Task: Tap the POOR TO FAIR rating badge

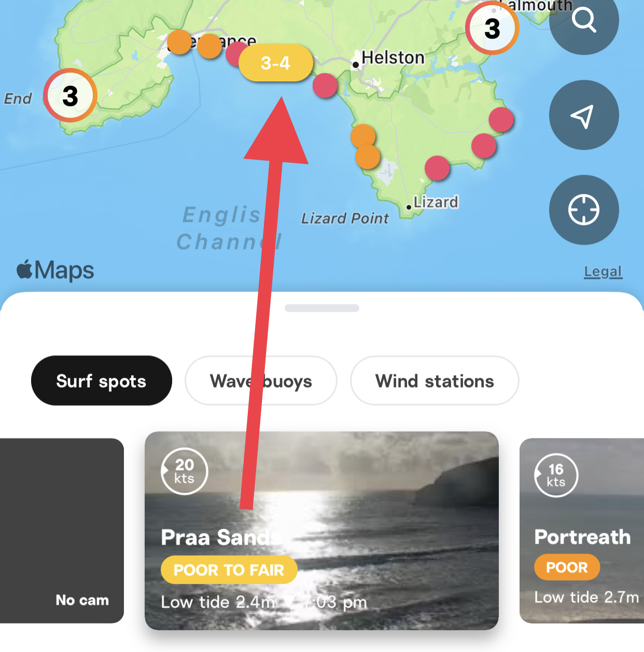Action: pyautogui.click(x=229, y=570)
